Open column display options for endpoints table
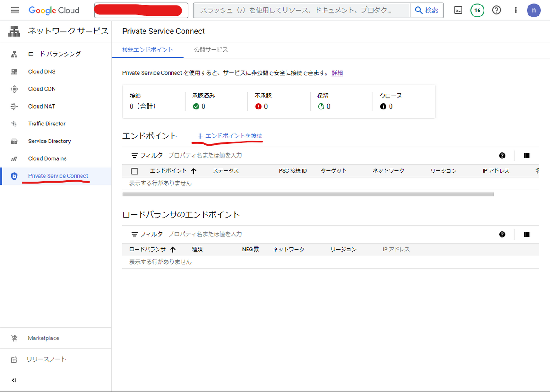 point(527,156)
